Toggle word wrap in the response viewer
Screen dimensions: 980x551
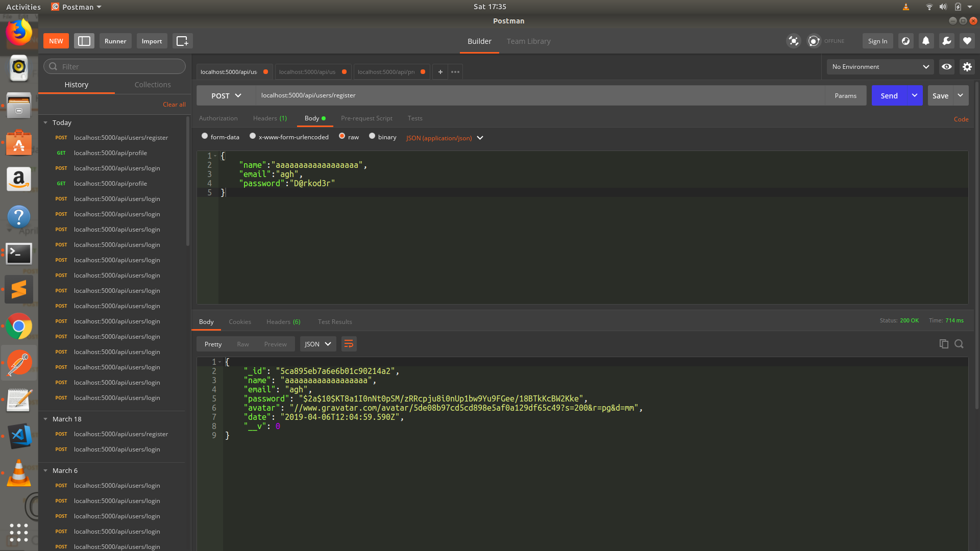[x=349, y=344]
